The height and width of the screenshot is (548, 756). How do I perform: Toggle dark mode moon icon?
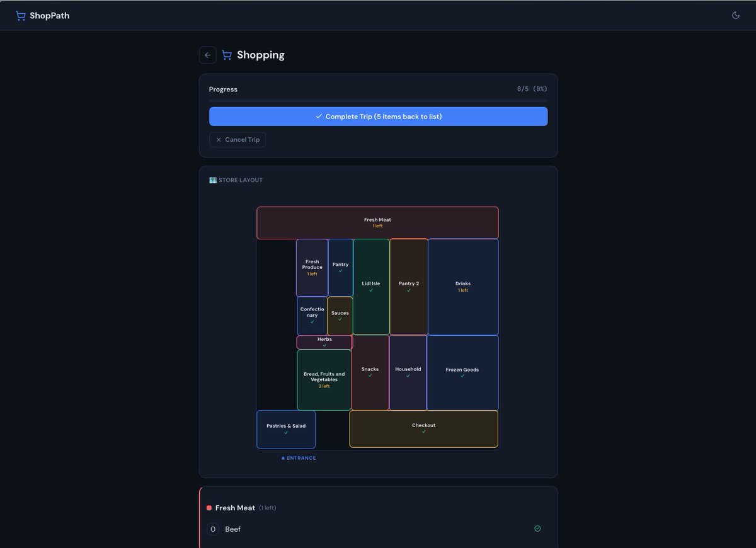(735, 16)
